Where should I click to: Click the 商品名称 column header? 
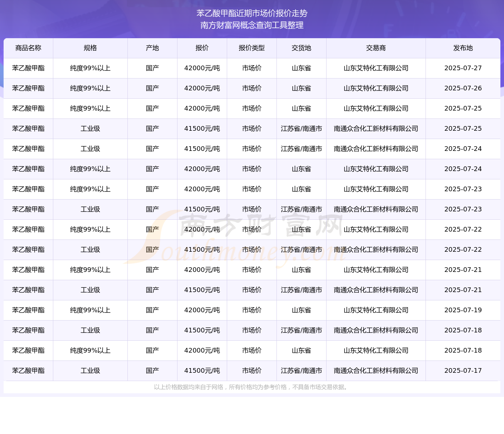(x=28, y=48)
